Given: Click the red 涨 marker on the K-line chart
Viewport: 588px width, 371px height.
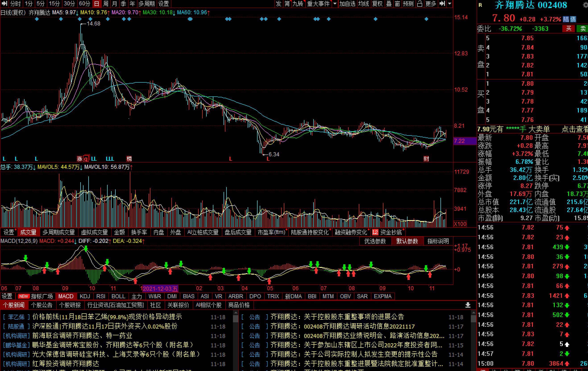Looking at the screenshot, I should (x=79, y=159).
